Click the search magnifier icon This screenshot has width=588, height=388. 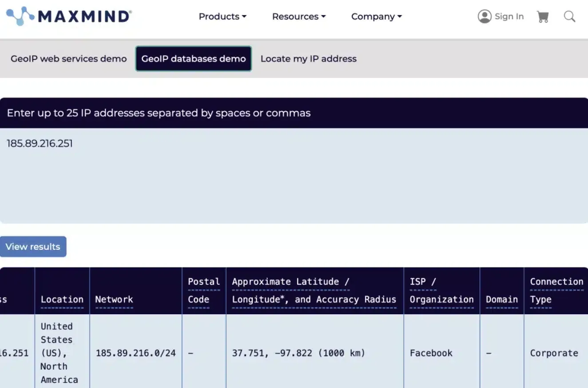click(x=569, y=17)
